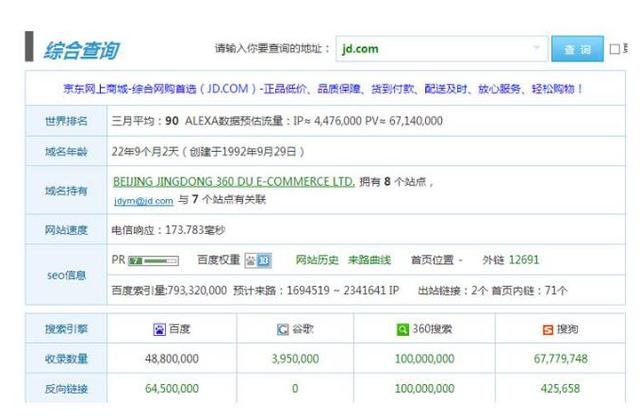Click the 百度索引量 793,320,000 text
The height and width of the screenshot is (418, 640).
169,291
